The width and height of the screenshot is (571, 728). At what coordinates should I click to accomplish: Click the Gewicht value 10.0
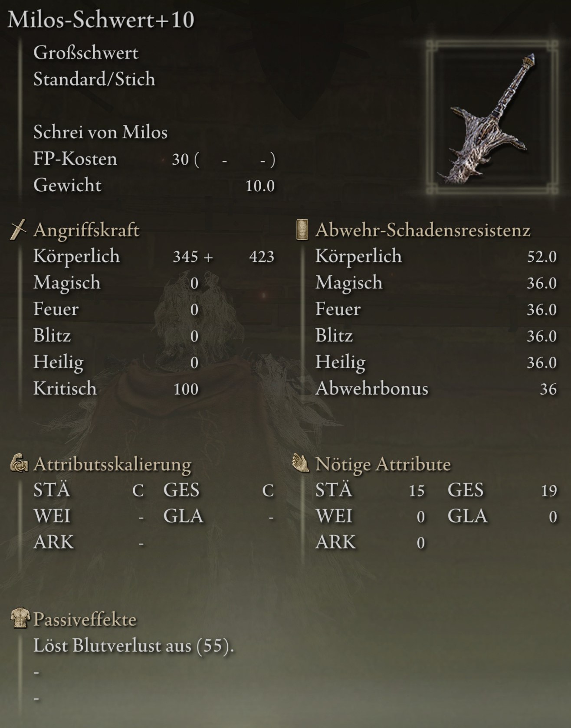pyautogui.click(x=260, y=186)
